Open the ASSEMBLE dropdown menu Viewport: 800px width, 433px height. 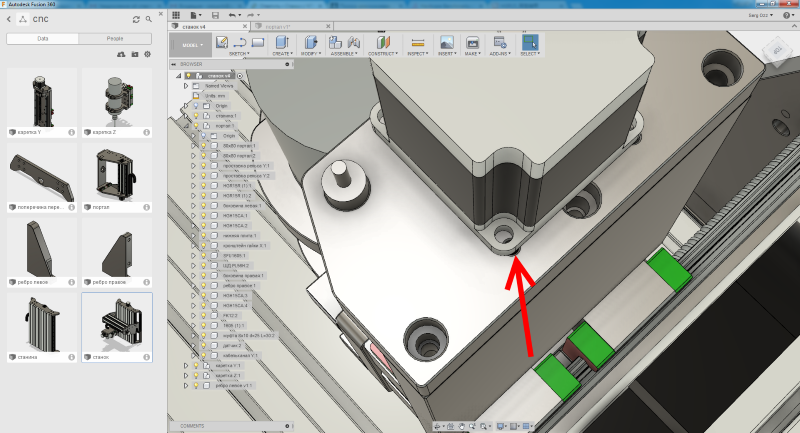(x=344, y=54)
